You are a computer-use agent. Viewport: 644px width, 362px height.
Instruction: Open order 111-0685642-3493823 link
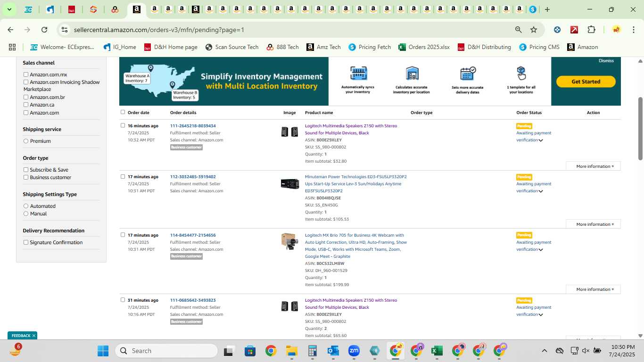click(x=193, y=300)
